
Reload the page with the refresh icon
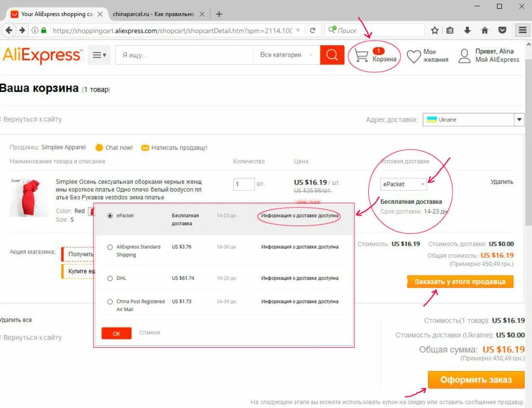pyautogui.click(x=312, y=30)
